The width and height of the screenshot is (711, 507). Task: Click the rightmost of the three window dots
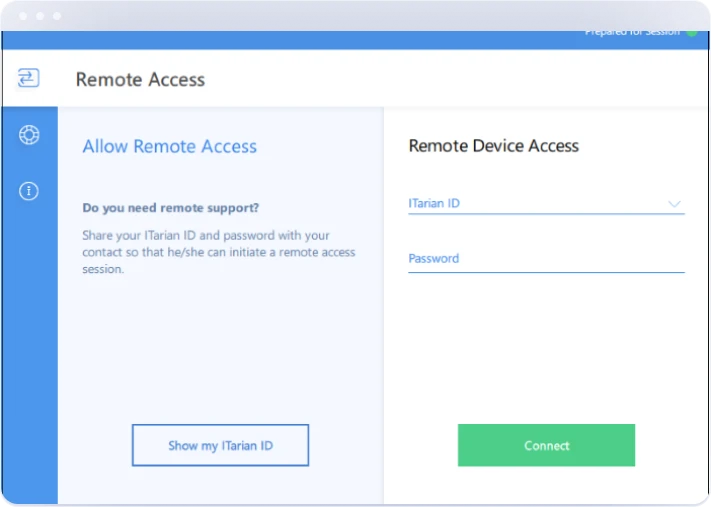pos(57,16)
